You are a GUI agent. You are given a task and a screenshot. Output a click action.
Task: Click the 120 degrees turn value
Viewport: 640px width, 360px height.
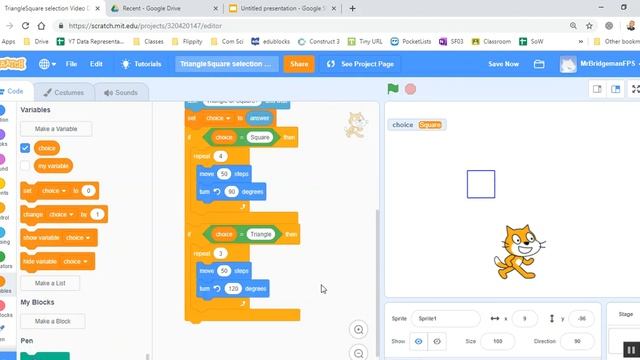[233, 289]
